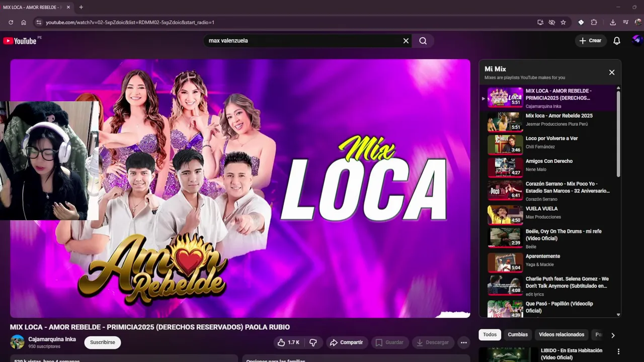The width and height of the screenshot is (644, 362).
Task: Click the browser address bar URL
Action: click(130, 22)
